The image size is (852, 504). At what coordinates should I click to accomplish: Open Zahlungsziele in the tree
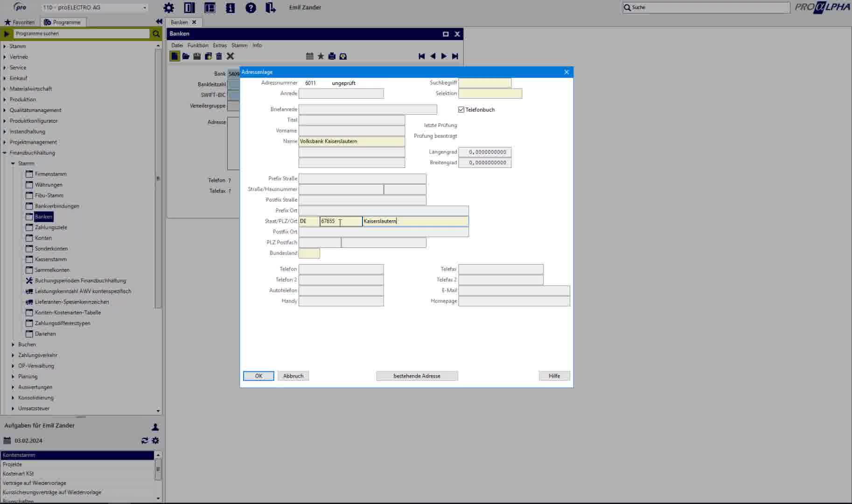tap(51, 227)
